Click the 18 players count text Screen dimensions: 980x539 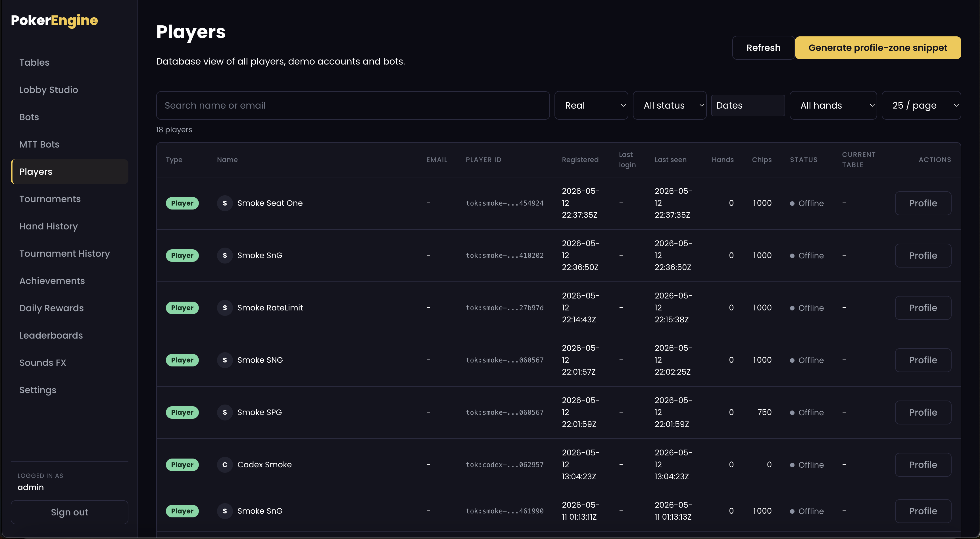[x=174, y=130]
